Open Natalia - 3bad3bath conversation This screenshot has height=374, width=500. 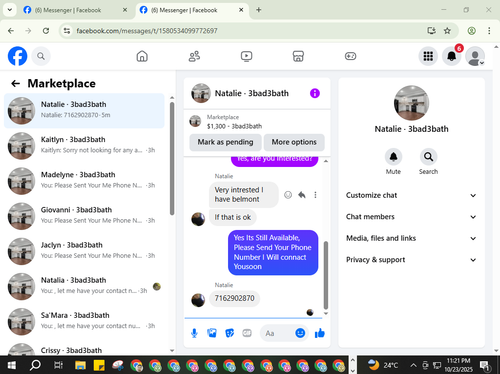click(84, 286)
